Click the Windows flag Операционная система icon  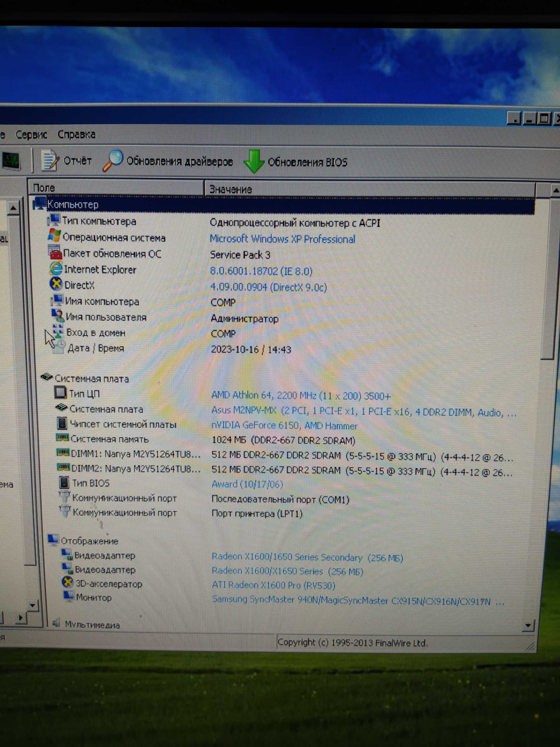54,235
